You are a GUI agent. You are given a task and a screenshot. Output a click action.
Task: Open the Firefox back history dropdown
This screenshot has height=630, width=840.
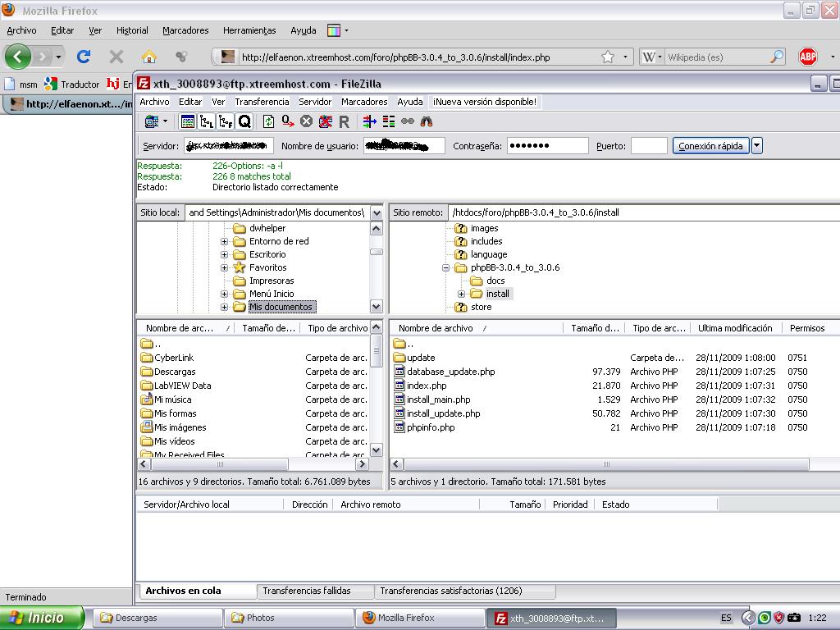tap(58, 57)
